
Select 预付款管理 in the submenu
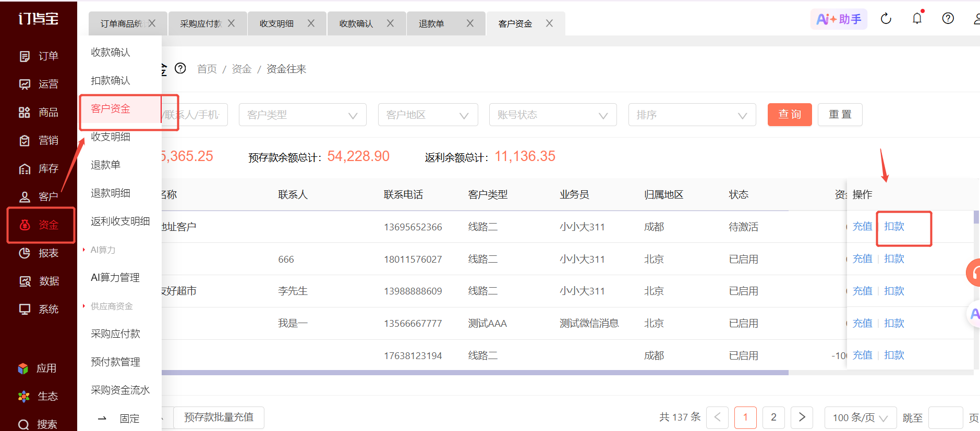115,362
